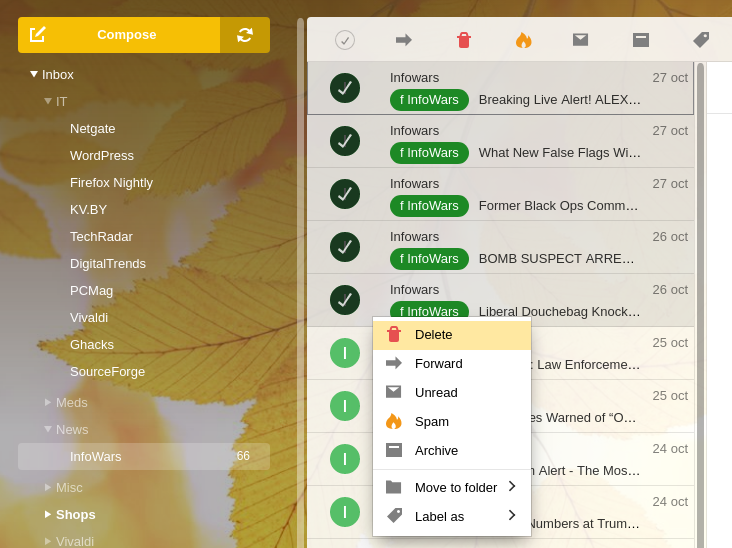
Task: Choose Spam from the context menu
Action: point(452,422)
